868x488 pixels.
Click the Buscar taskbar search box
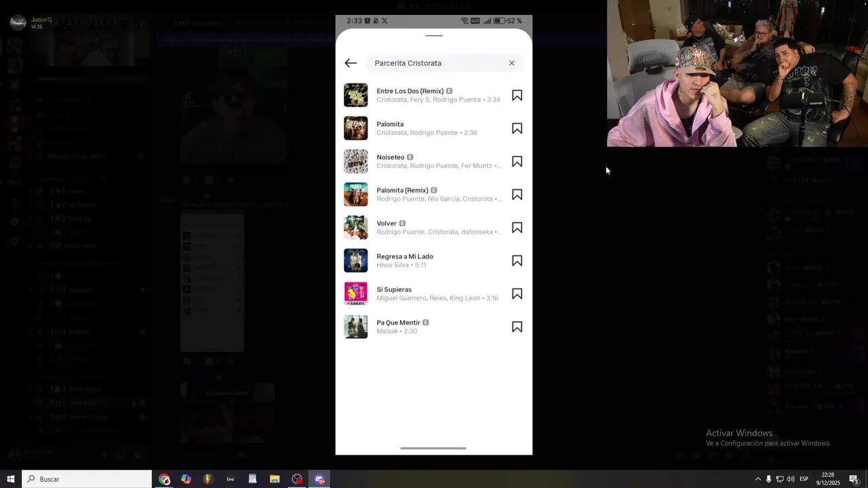(87, 479)
